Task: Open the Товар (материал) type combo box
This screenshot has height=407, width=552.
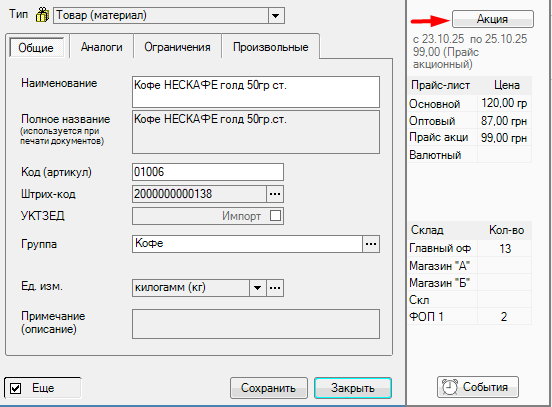Action: click(169, 15)
